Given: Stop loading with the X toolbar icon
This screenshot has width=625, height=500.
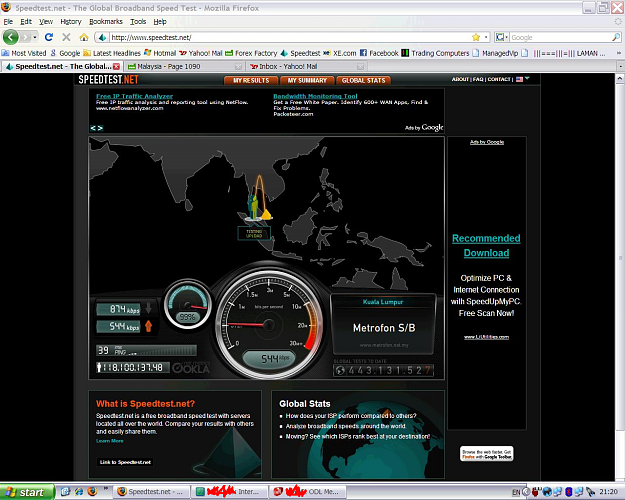Looking at the screenshot, I should coord(66,37).
